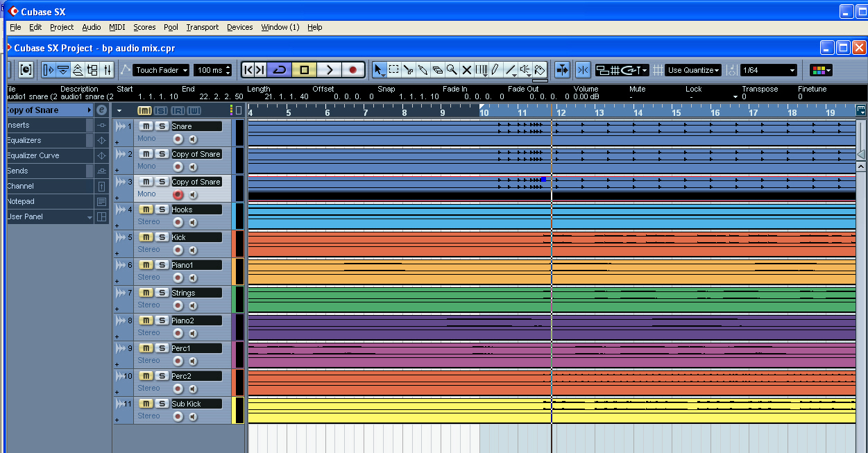Select the Play speaker tool

click(525, 70)
